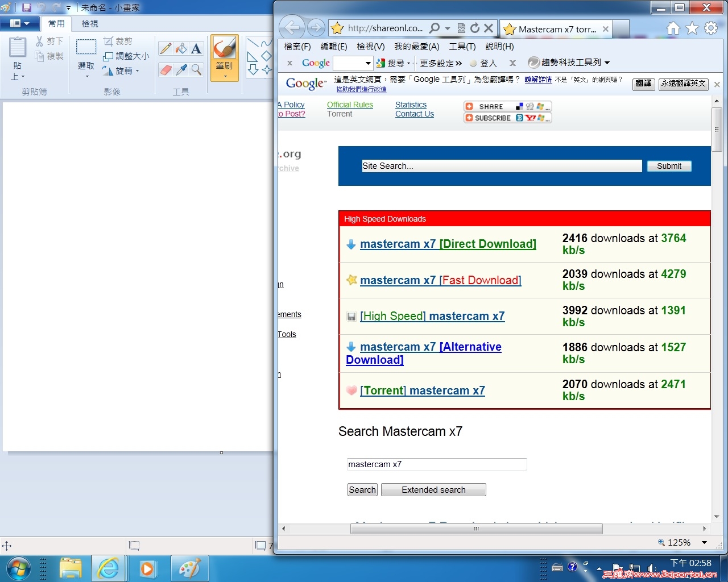Pick the diamond shape in shapes gallery

[x=266, y=56]
